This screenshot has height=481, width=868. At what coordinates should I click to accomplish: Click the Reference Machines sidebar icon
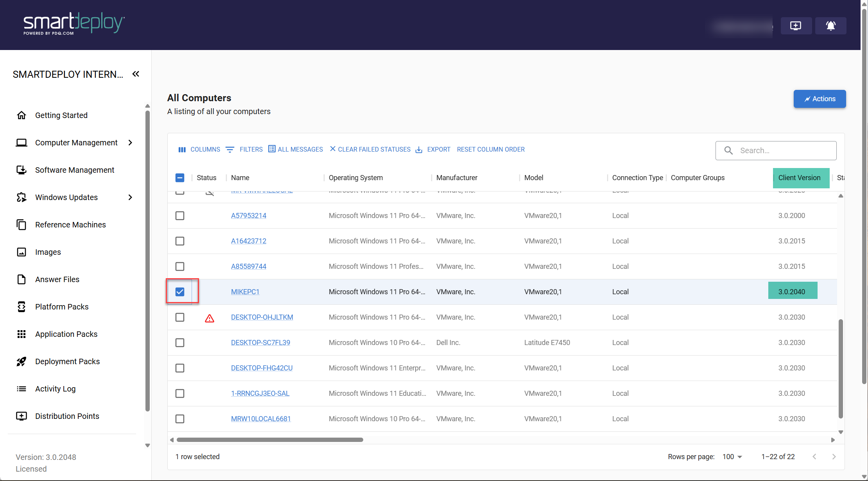coord(22,225)
